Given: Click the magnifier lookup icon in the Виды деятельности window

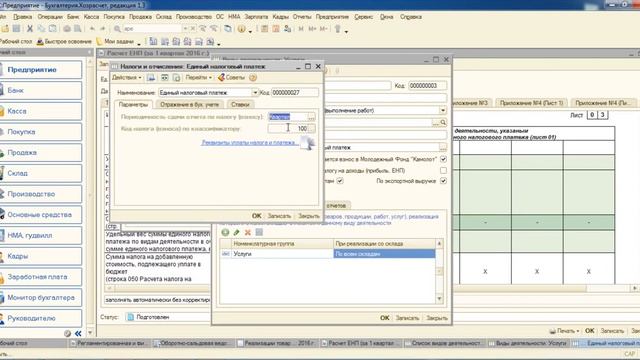Looking at the screenshot, I should click(x=443, y=122).
